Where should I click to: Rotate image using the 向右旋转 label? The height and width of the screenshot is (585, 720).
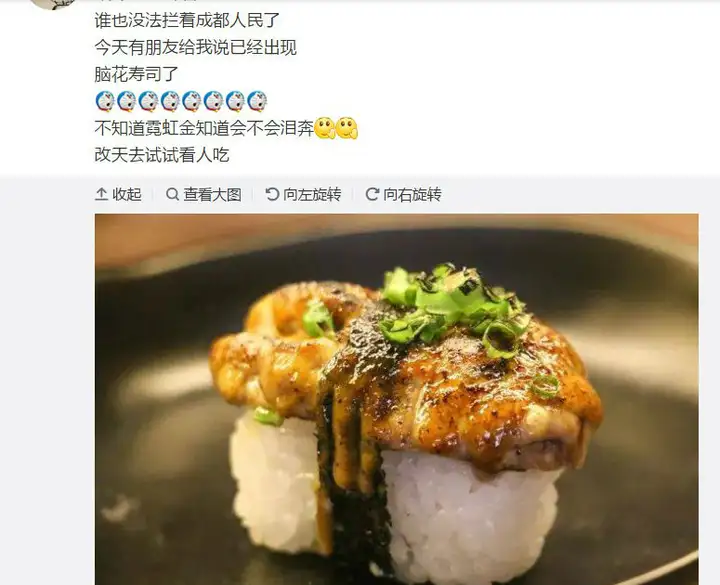tap(412, 194)
